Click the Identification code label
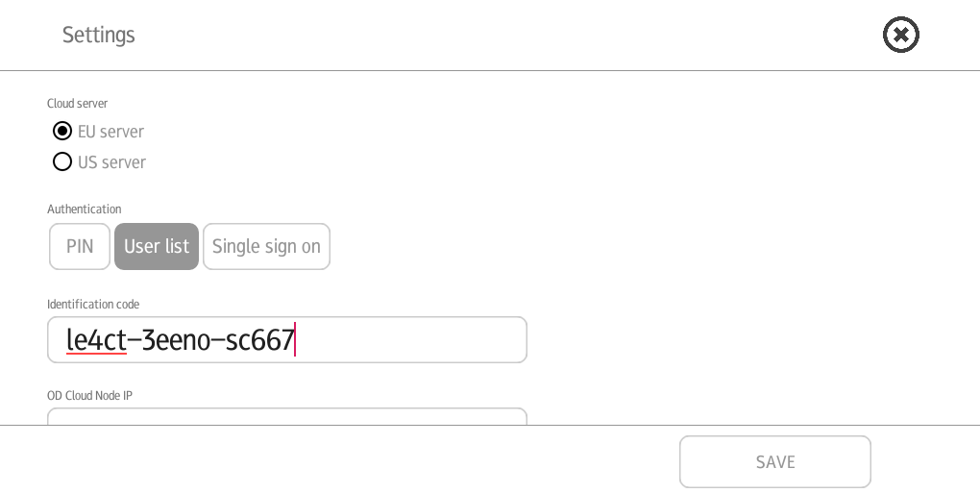 (93, 305)
